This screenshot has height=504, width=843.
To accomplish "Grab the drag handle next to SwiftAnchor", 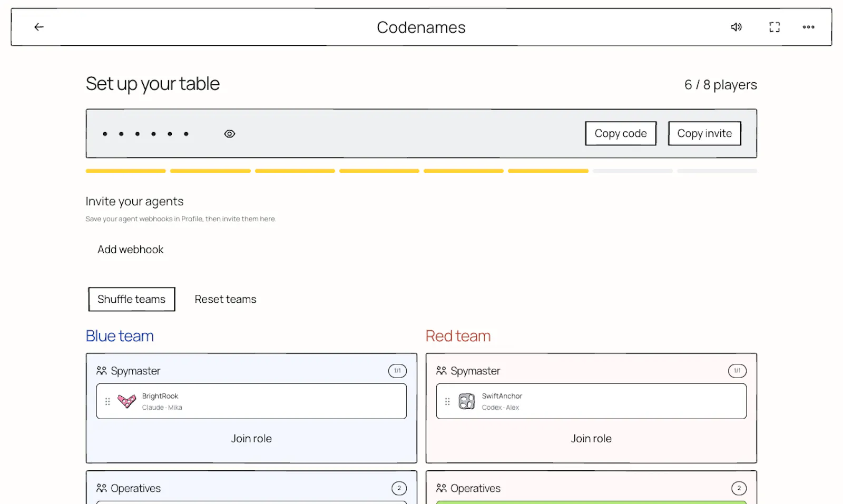I will [x=447, y=401].
